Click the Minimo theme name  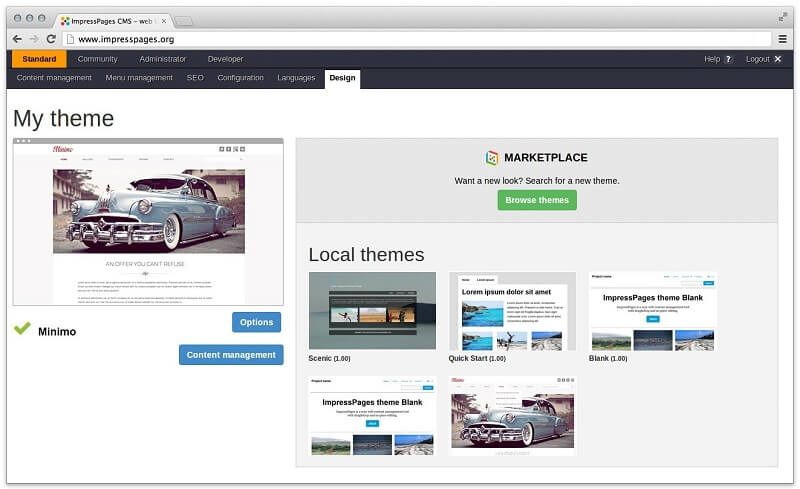point(57,332)
